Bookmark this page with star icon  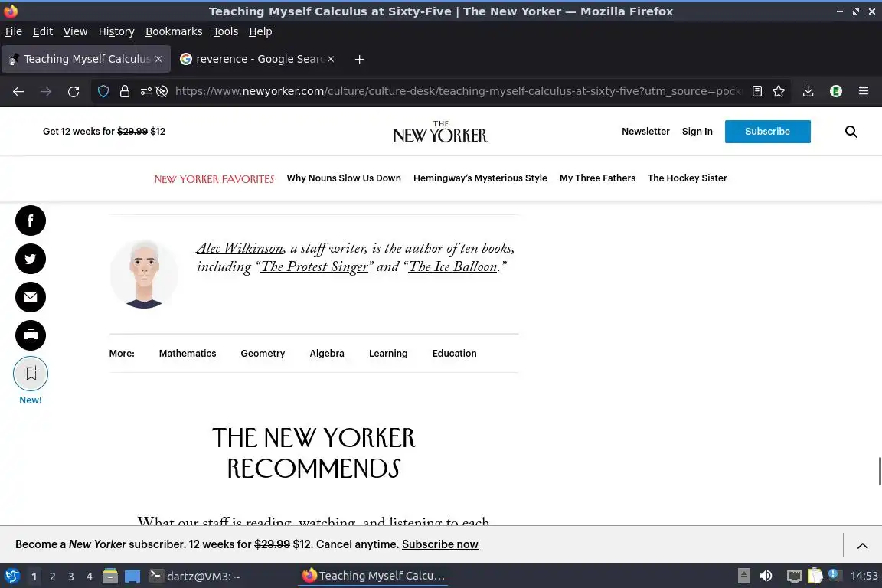pyautogui.click(x=779, y=91)
